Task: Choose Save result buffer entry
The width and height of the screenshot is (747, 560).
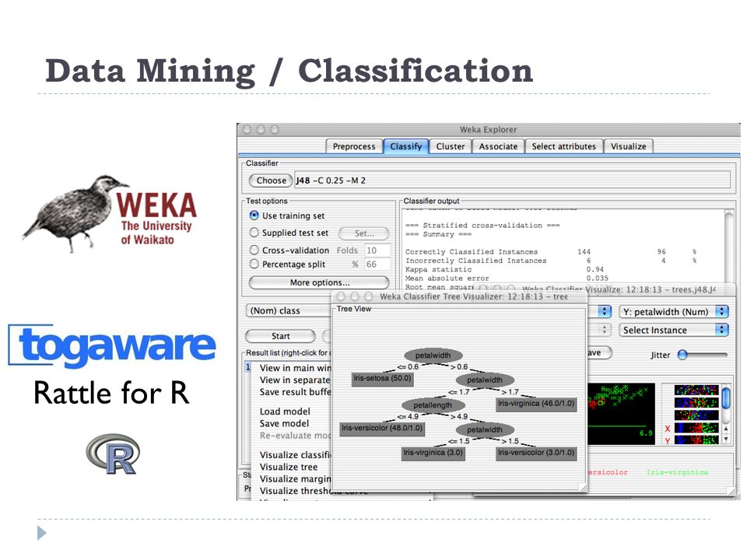Action: 295,392
